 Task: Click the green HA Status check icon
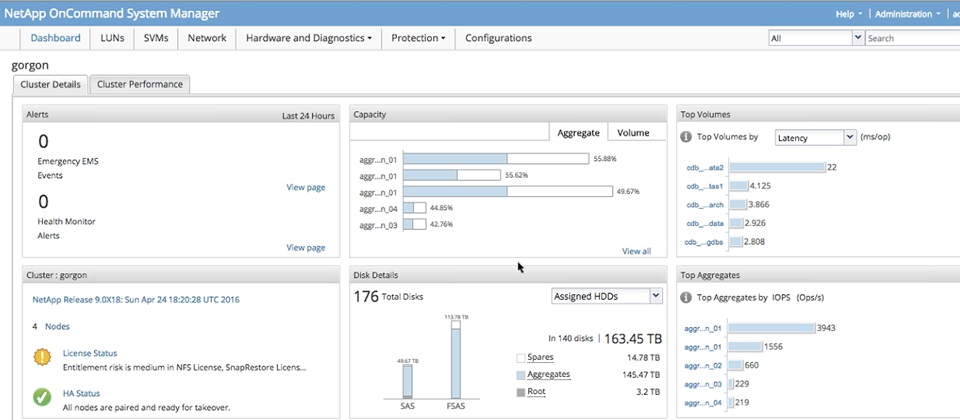(x=42, y=397)
